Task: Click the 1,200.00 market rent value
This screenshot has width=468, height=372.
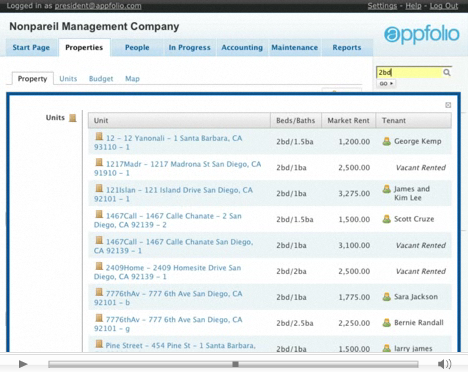Action: [354, 142]
